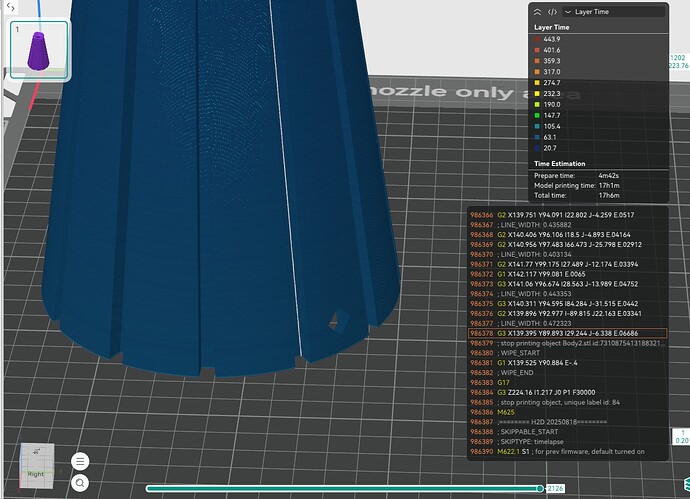
Task: Click the 105.4 legend swatch
Action: click(x=537, y=126)
